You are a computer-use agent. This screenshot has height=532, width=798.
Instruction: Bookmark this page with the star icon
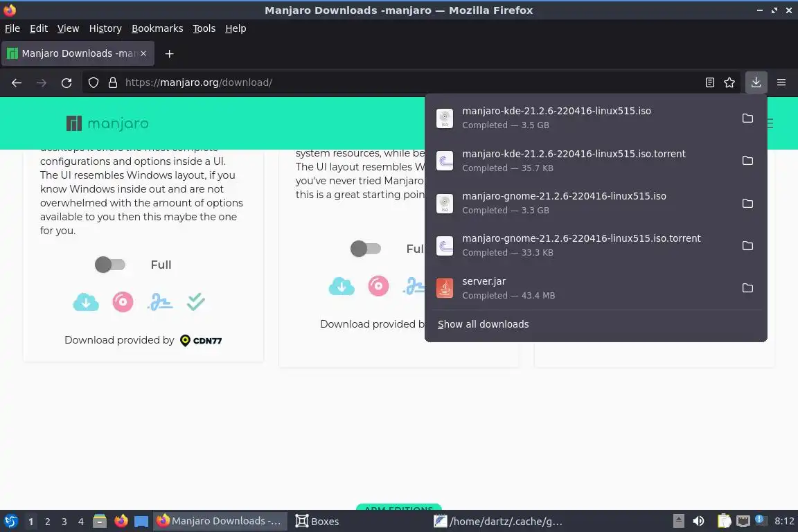[x=729, y=82]
